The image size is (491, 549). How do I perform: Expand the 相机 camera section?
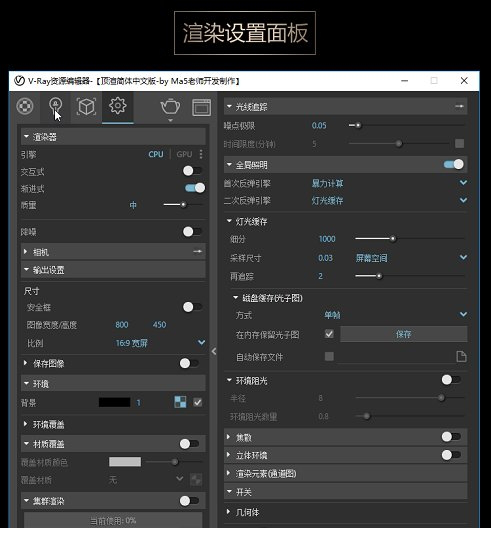point(26,251)
